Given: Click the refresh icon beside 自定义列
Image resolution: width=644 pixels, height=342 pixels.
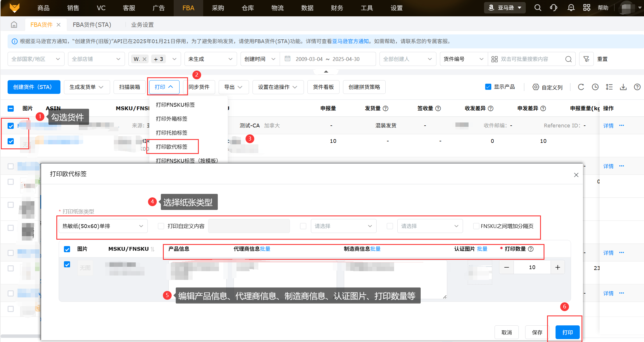Looking at the screenshot, I should tap(581, 87).
